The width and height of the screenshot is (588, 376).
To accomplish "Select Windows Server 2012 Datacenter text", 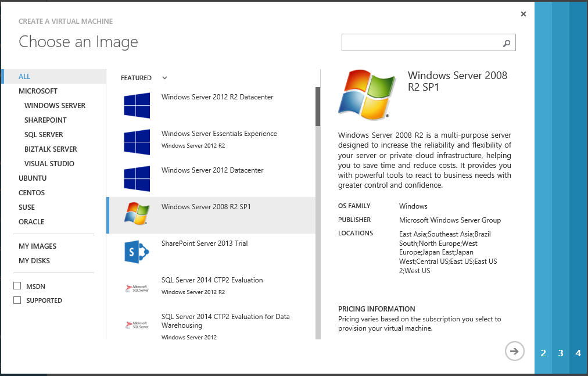I will (x=212, y=170).
